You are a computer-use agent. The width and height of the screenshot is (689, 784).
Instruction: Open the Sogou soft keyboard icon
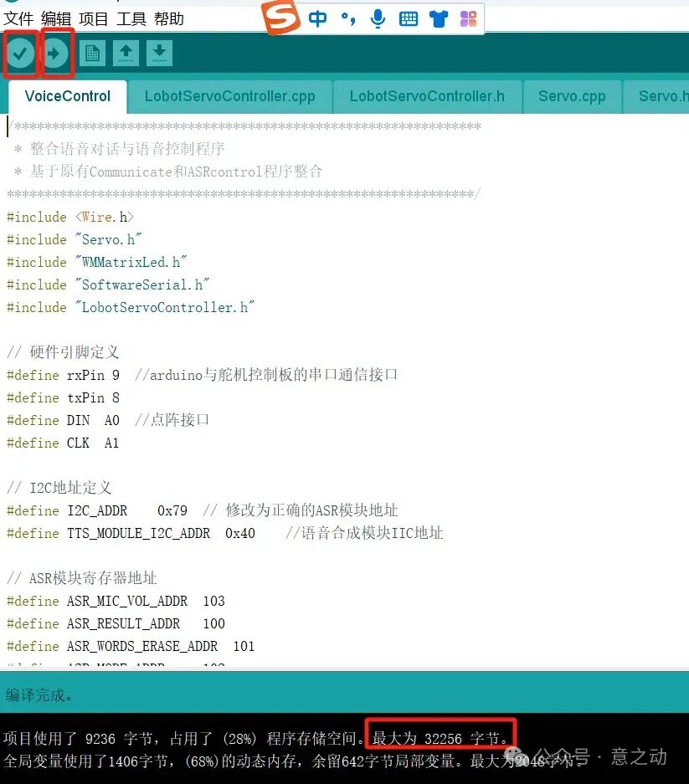[x=409, y=19]
